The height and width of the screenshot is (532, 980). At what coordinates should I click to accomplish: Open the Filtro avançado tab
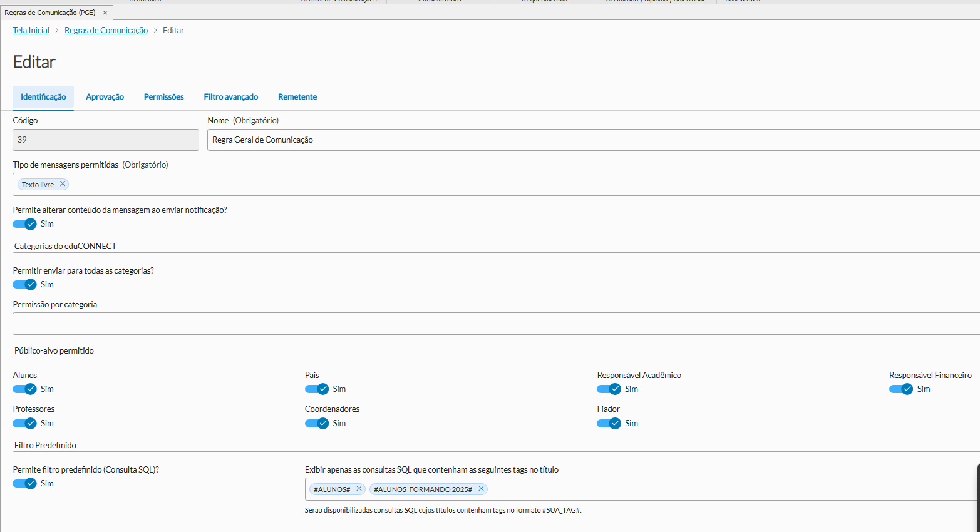tap(230, 97)
